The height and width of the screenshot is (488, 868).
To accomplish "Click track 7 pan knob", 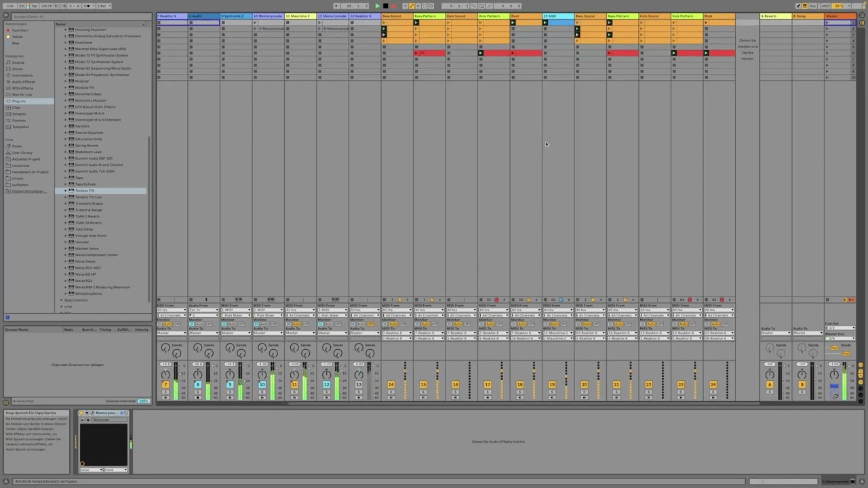I will pyautogui.click(x=165, y=375).
